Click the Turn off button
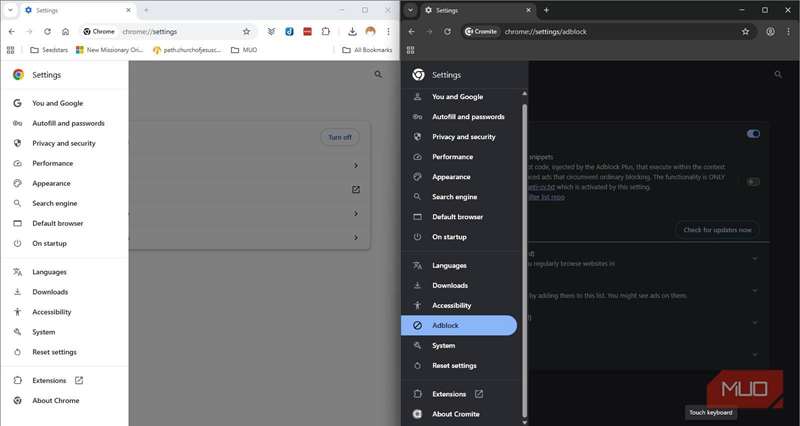Image resolution: width=800 pixels, height=426 pixels. (340, 137)
